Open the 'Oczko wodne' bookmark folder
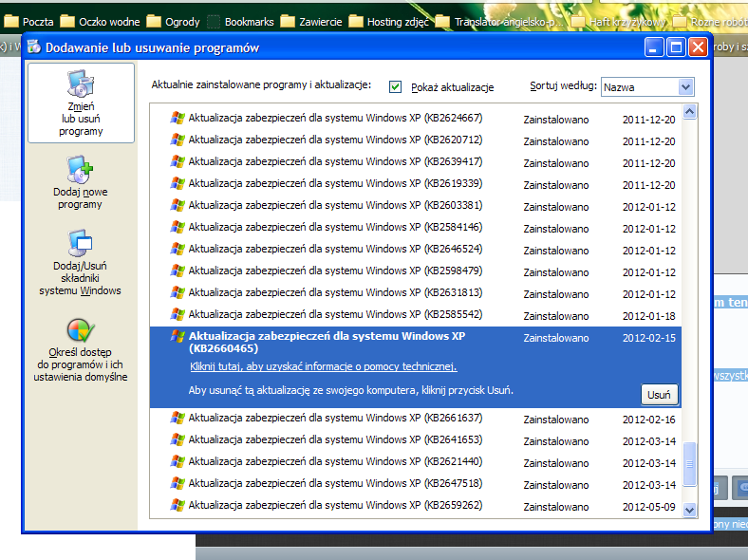The width and height of the screenshot is (748, 560). pos(101,22)
